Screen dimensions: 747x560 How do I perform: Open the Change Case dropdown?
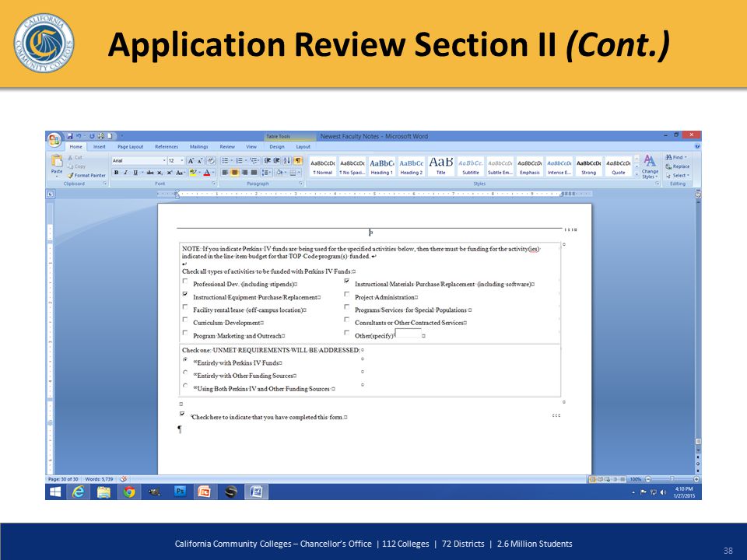[180, 173]
